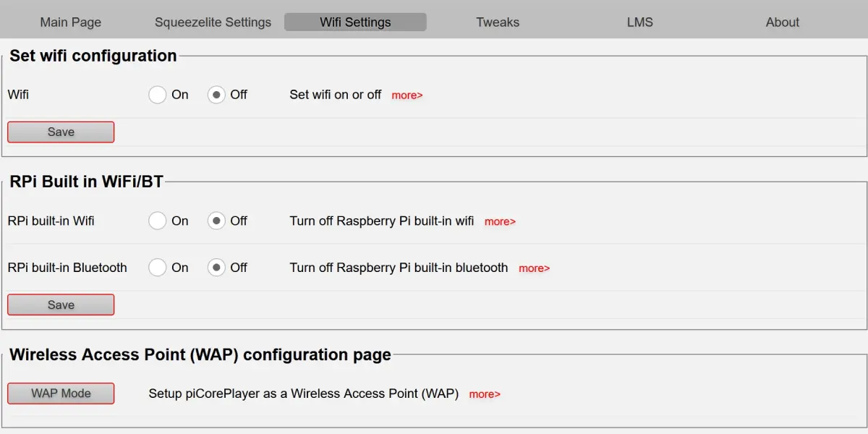
Task: Click the 'RPi Built in WiFi/BT' heading
Action: pyautogui.click(x=87, y=182)
